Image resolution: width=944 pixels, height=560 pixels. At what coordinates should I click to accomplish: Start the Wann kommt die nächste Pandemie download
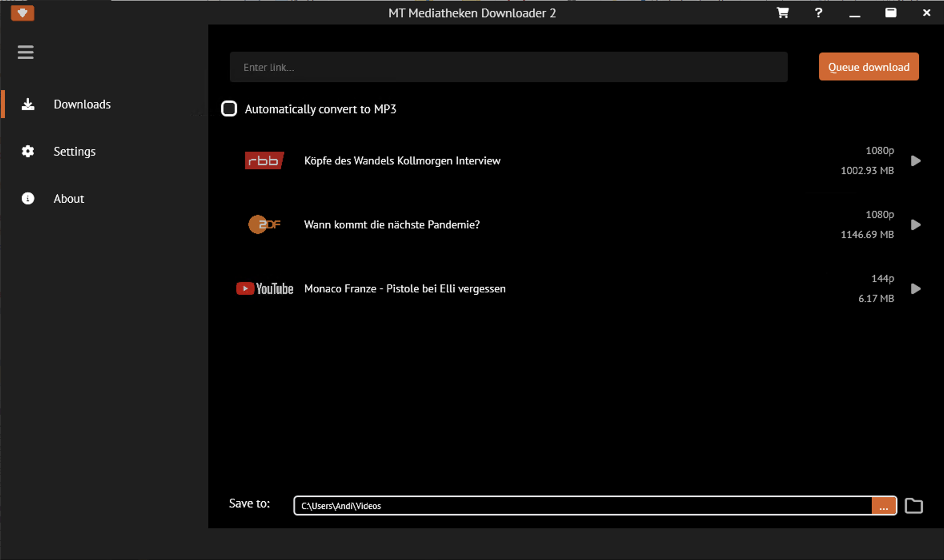click(916, 225)
